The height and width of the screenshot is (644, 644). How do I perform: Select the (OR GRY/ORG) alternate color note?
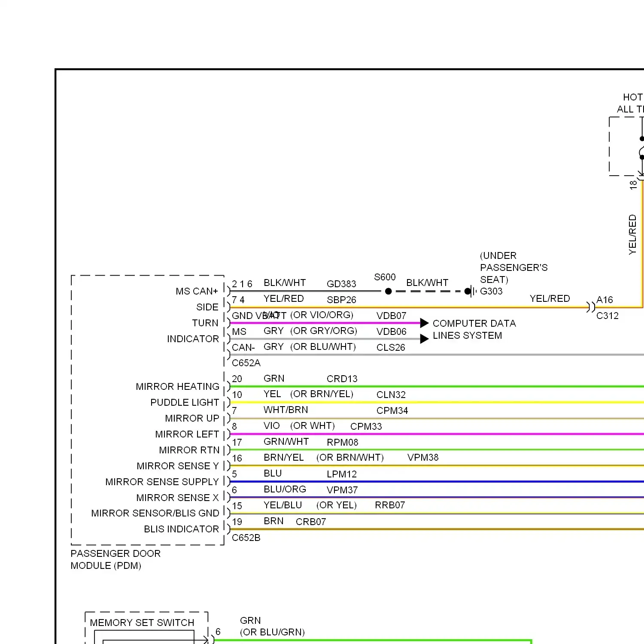click(x=324, y=331)
